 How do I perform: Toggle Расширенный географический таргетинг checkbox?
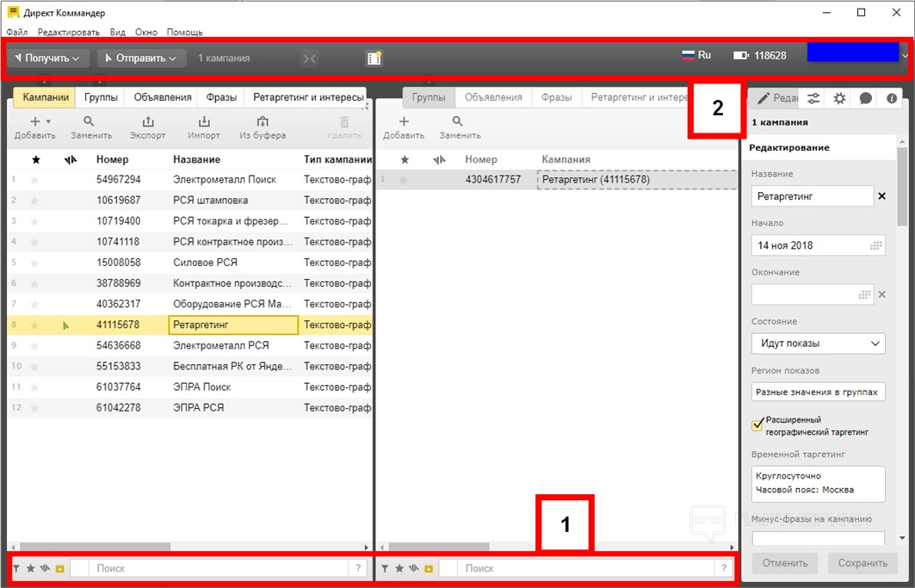[757, 424]
